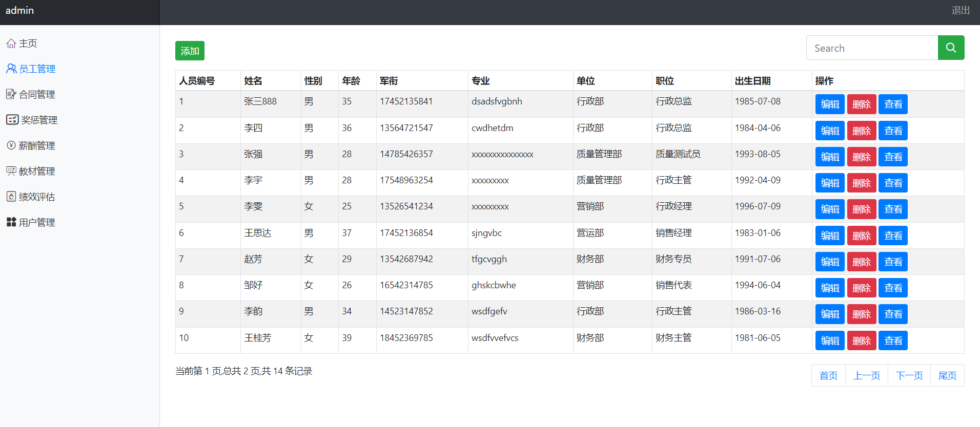Viewport: 980px width, 427px height.
Task: View the 李韵 entry
Action: (x=893, y=314)
